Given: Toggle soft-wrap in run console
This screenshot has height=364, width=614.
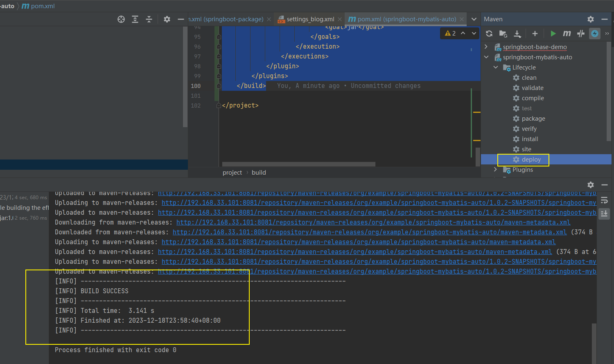Looking at the screenshot, I should [x=604, y=200].
